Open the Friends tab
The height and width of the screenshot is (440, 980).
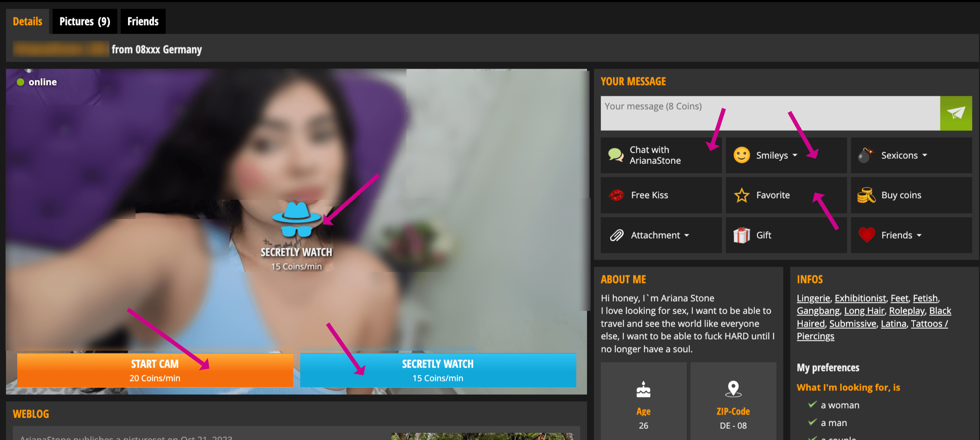click(x=143, y=22)
